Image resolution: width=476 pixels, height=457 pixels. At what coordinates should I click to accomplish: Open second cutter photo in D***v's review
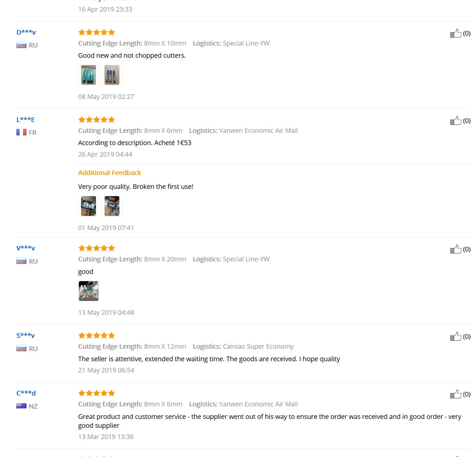112,75
